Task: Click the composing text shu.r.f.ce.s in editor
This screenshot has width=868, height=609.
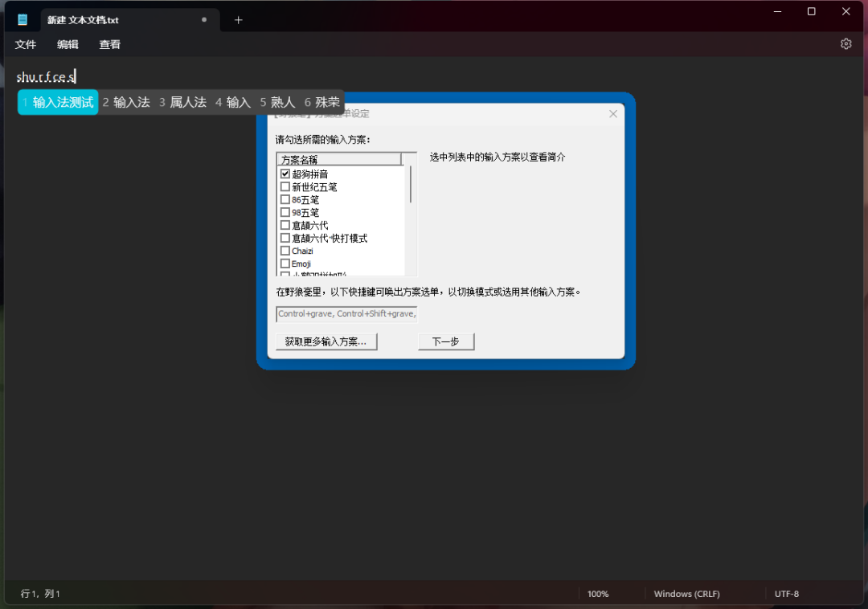Action: pos(45,77)
